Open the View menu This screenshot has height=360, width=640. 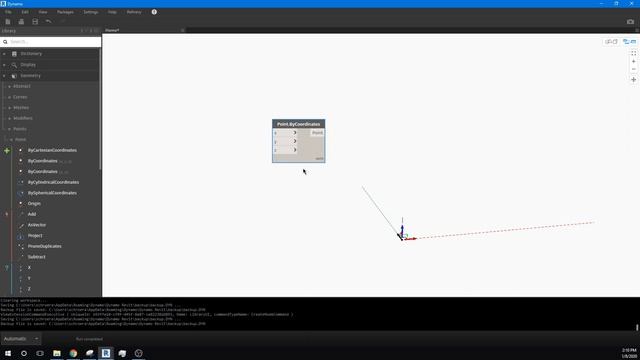click(x=42, y=12)
